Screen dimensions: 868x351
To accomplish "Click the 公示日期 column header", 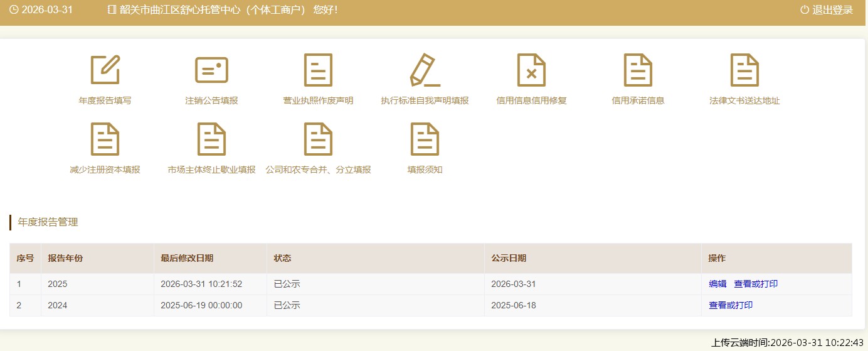I will [x=509, y=259].
